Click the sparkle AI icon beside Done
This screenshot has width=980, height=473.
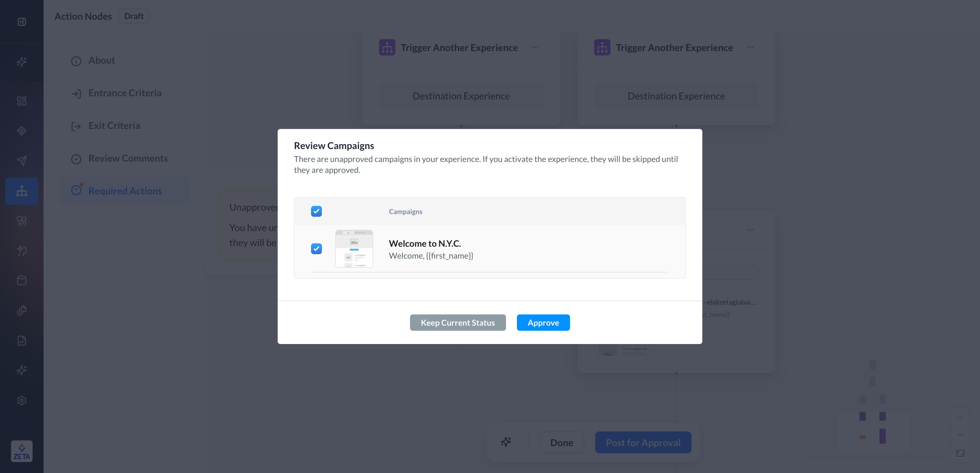click(x=506, y=442)
